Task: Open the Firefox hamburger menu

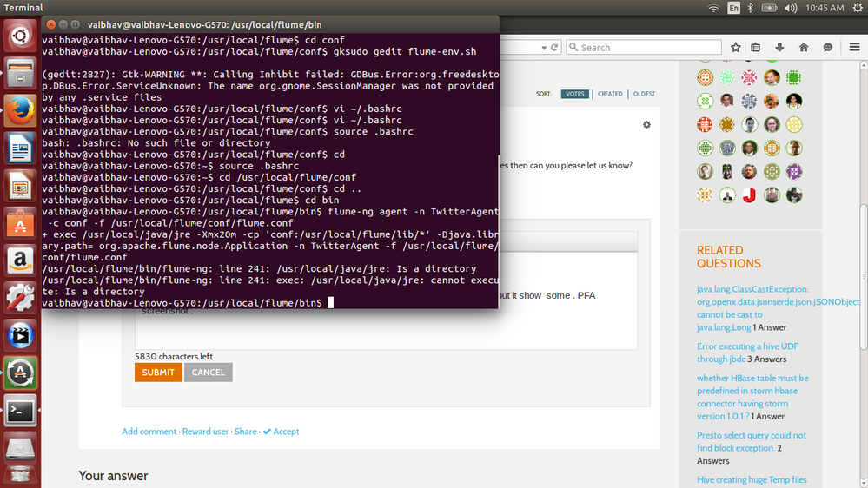Action: click(854, 48)
